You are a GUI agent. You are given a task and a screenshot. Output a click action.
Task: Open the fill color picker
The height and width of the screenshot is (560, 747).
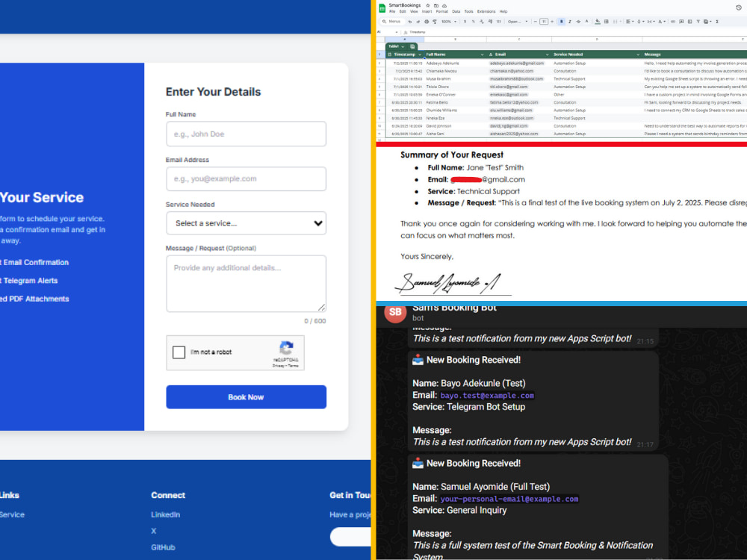point(598,22)
